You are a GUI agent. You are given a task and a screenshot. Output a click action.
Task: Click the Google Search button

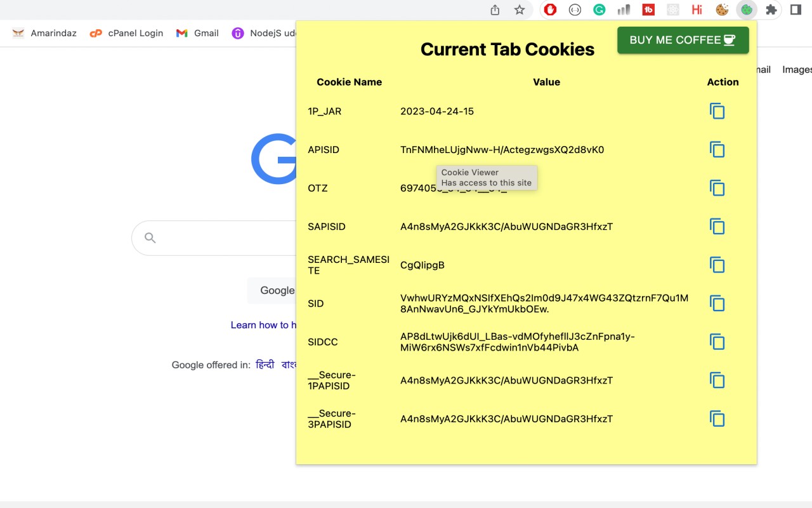273,290
